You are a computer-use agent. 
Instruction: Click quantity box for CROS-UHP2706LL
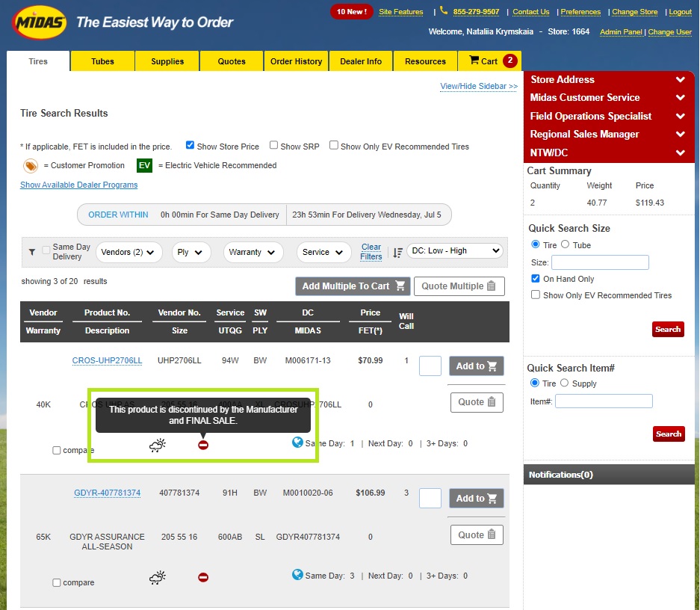click(430, 366)
